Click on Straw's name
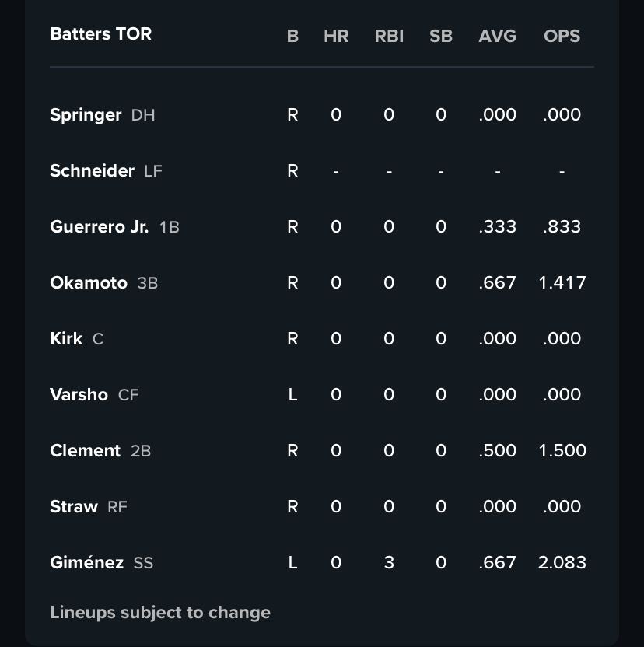Viewport: 644px width, 647px height. point(74,507)
